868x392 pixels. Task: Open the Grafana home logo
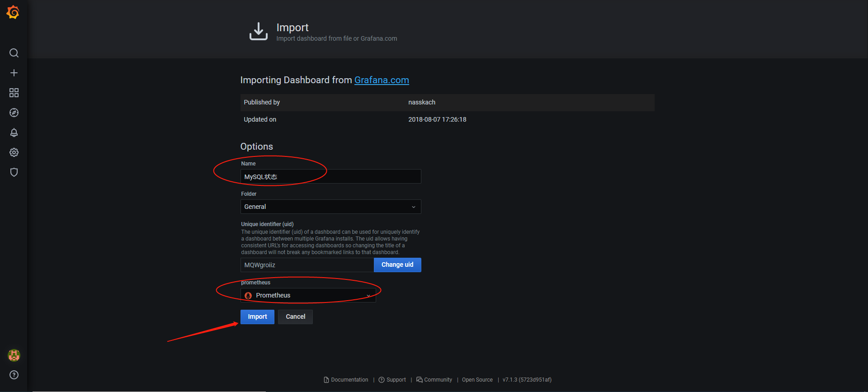13,12
